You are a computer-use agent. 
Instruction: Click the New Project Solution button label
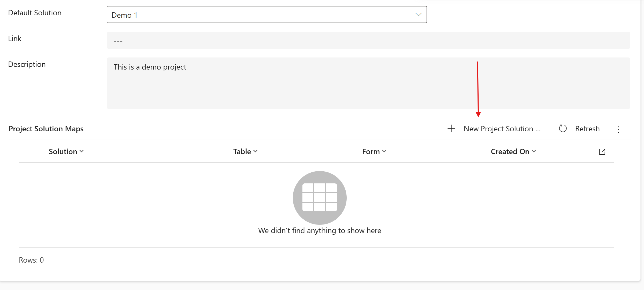502,129
